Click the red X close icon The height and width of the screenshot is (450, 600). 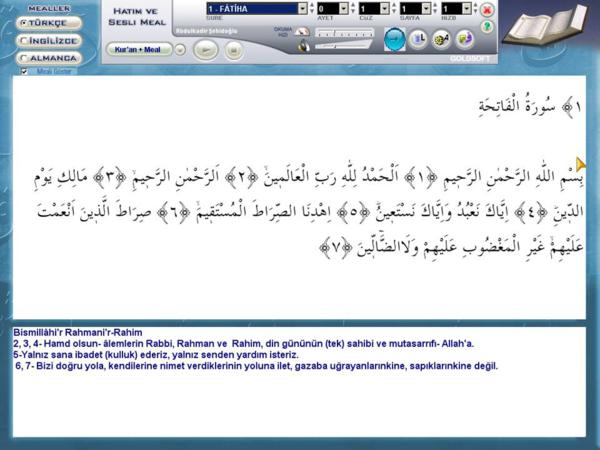pyautogui.click(x=487, y=9)
